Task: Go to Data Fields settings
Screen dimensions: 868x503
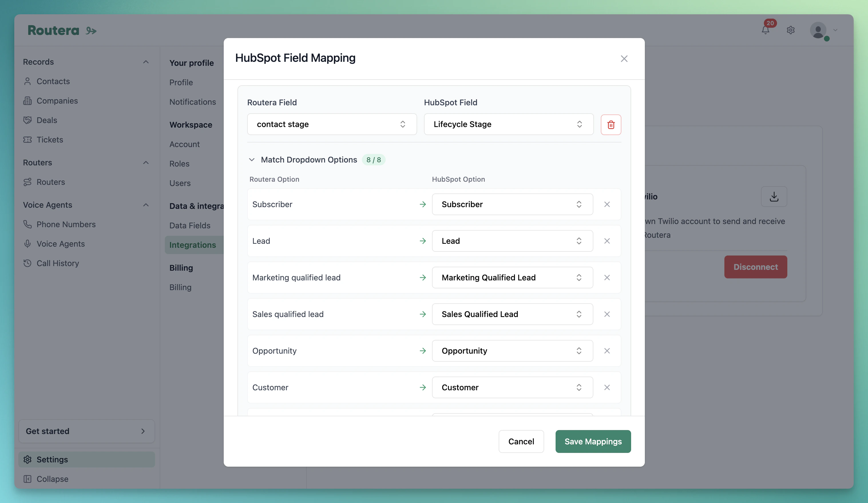Action: (190, 225)
